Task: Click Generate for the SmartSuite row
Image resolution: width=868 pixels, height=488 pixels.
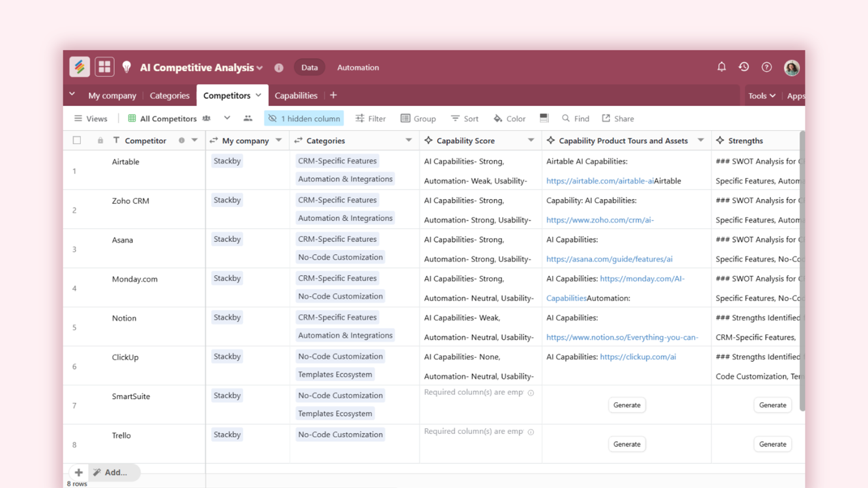Action: pyautogui.click(x=626, y=405)
